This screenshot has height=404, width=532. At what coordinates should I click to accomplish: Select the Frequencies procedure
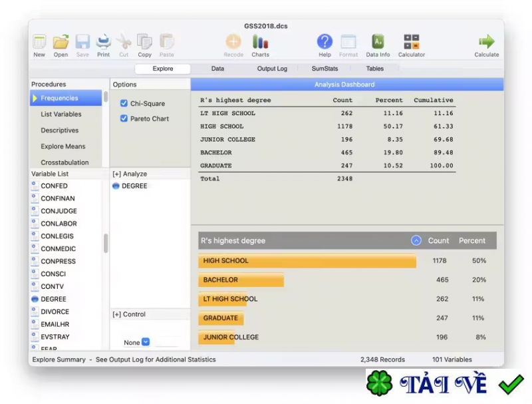[66, 98]
